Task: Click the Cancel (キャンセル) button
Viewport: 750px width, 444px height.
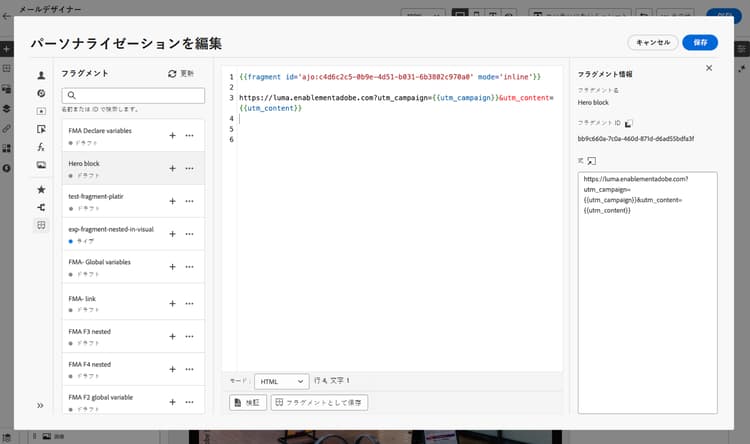Action: coord(652,43)
